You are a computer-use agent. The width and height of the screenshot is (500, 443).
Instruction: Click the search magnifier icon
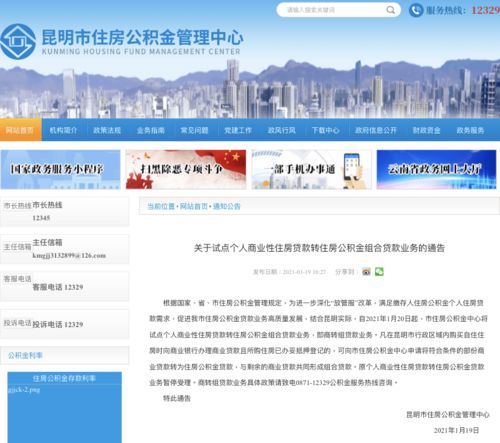(390, 10)
